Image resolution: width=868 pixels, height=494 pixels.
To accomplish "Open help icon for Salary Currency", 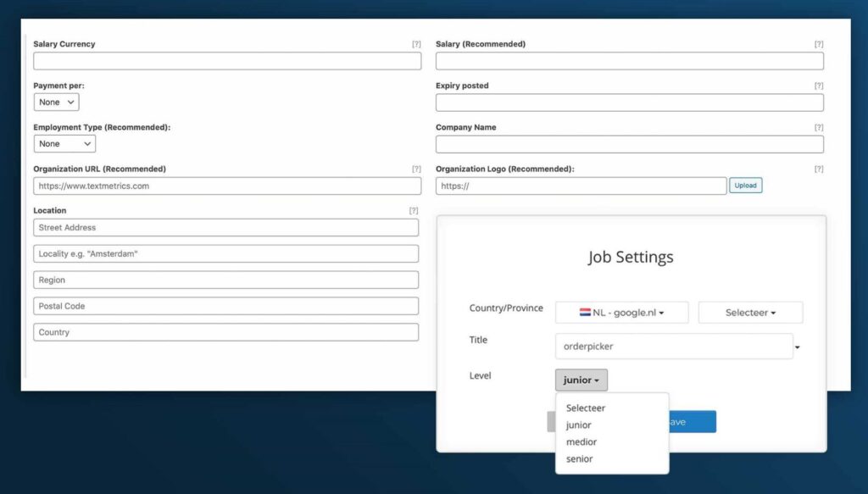I will [416, 44].
